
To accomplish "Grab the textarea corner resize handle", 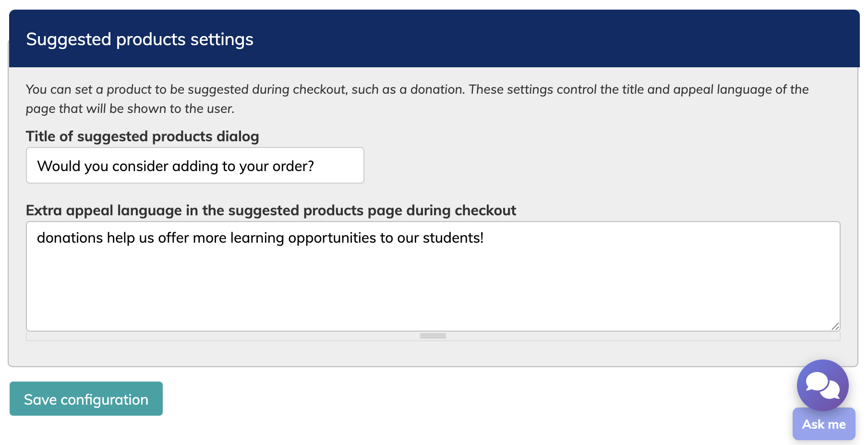I will tap(835, 326).
